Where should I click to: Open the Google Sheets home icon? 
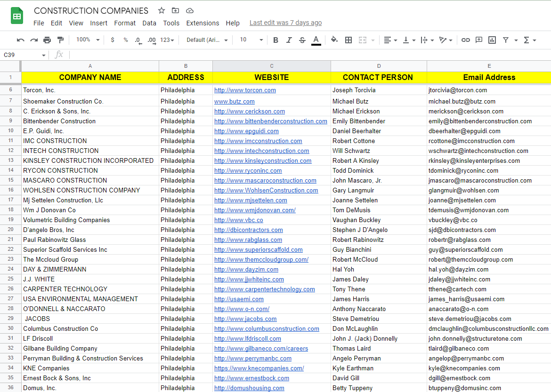click(x=17, y=16)
